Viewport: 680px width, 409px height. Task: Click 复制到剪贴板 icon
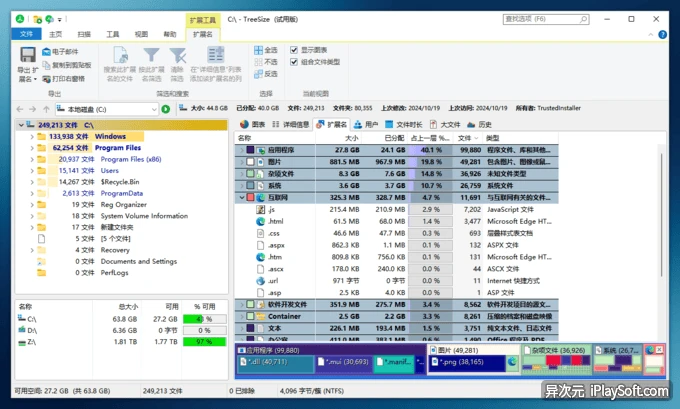(46, 65)
